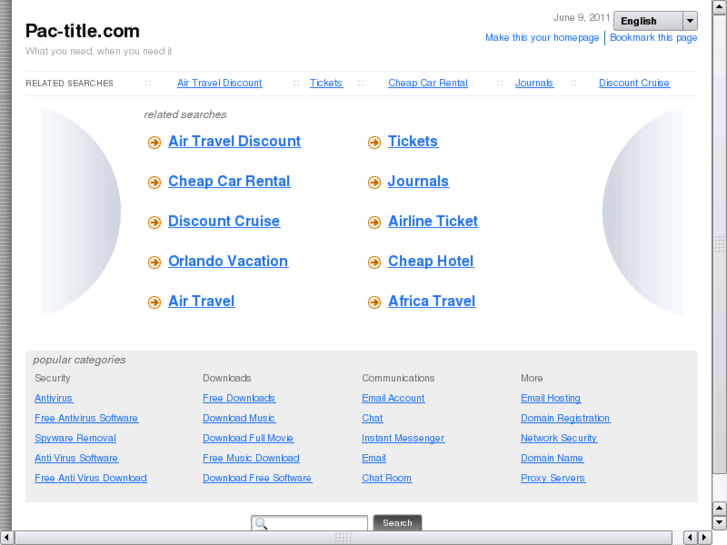Image resolution: width=727 pixels, height=545 pixels.
Task: Open the large Tickets link
Action: [x=413, y=141]
